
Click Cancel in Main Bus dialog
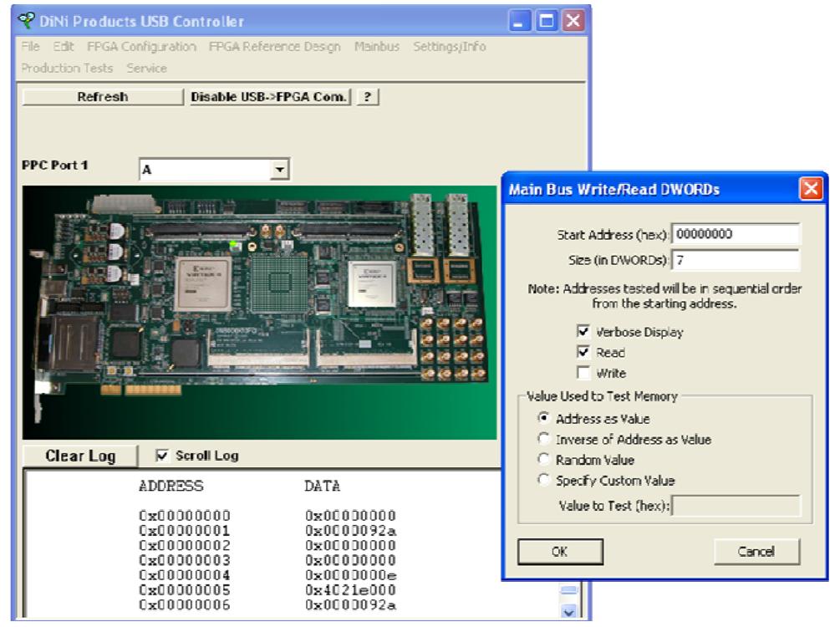(x=756, y=552)
